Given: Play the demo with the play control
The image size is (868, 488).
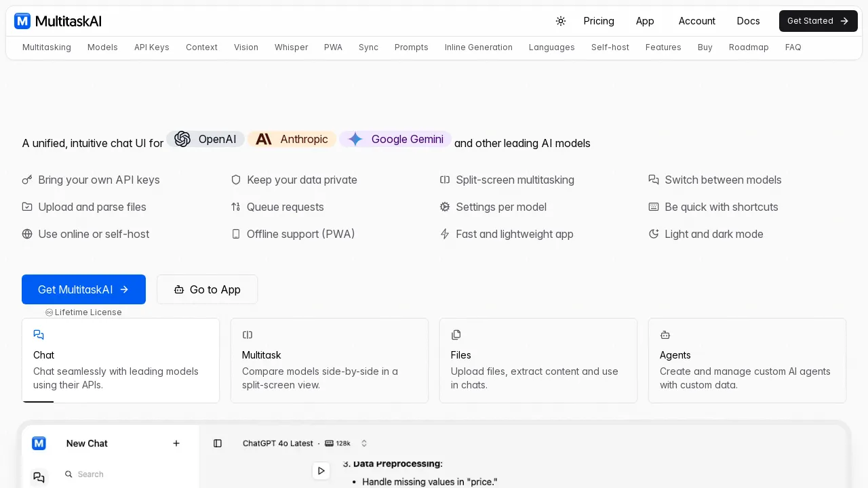Looking at the screenshot, I should coord(321,470).
